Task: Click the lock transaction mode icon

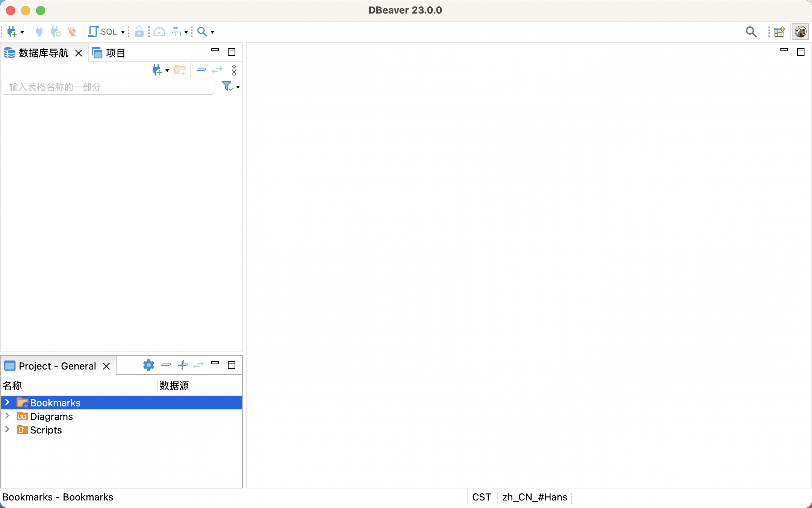Action: 139,32
